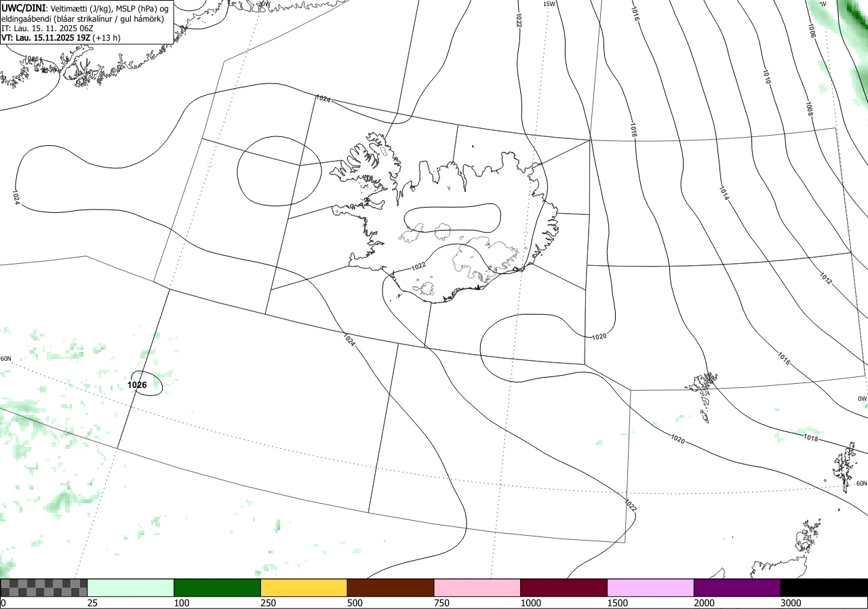Click the "1022" isobar label over Iceland
This screenshot has height=609, width=868.
pos(419,267)
